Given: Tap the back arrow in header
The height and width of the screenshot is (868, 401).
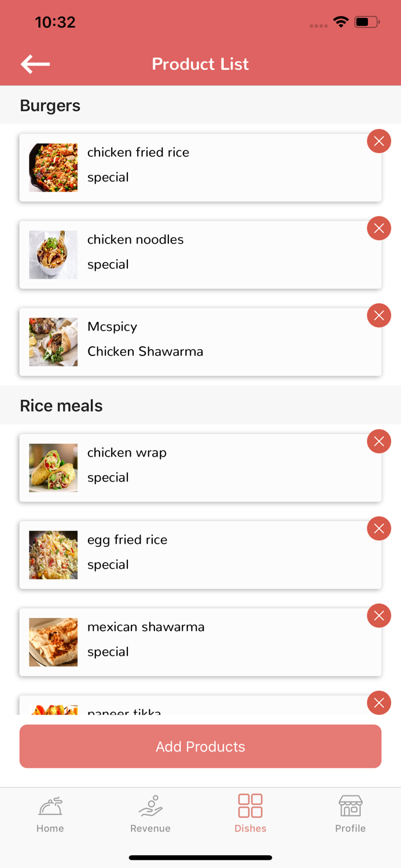Looking at the screenshot, I should pyautogui.click(x=35, y=64).
